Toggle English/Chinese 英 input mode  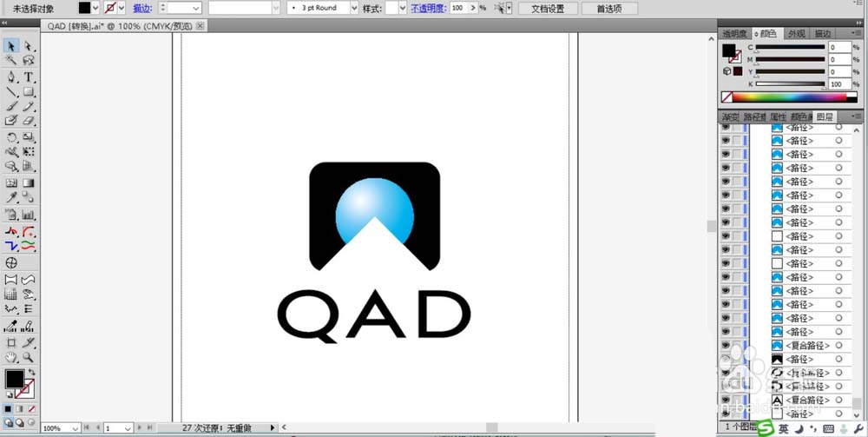coord(783,428)
